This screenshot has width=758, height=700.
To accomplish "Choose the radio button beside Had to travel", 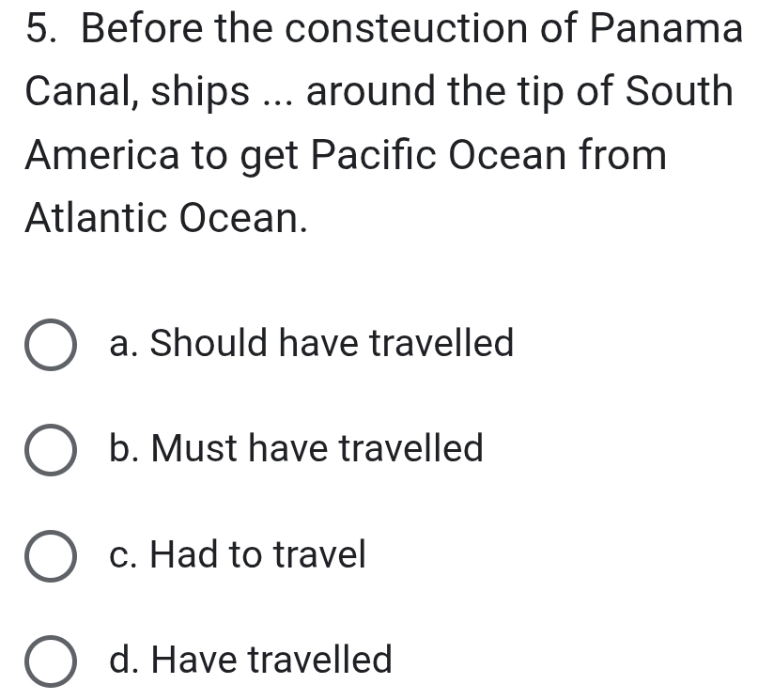I will [x=50, y=557].
